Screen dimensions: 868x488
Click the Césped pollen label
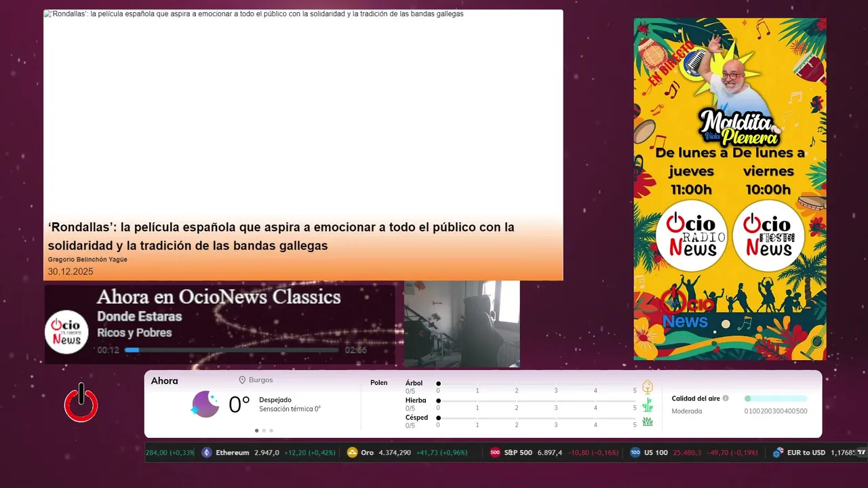point(417,418)
